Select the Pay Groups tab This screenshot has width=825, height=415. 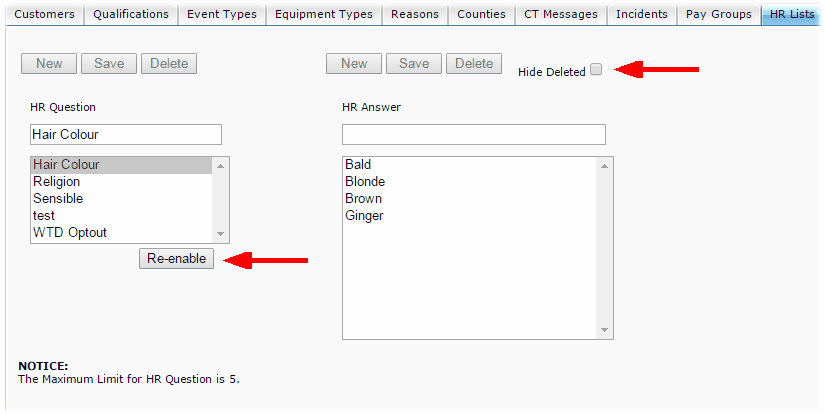718,14
